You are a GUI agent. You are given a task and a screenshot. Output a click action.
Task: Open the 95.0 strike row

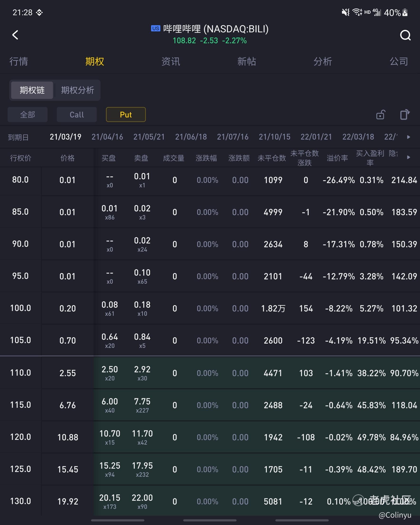pos(210,276)
